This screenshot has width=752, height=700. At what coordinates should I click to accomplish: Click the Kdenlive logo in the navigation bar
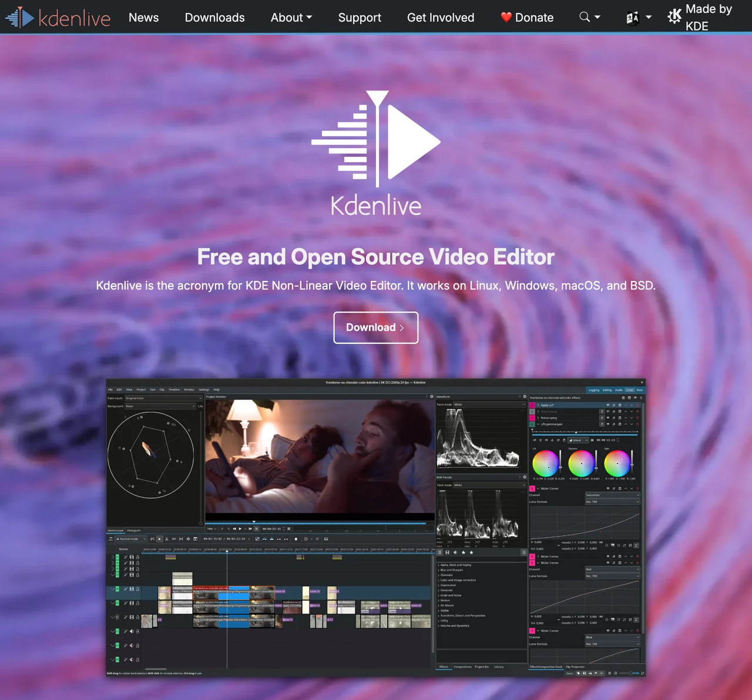(x=58, y=18)
